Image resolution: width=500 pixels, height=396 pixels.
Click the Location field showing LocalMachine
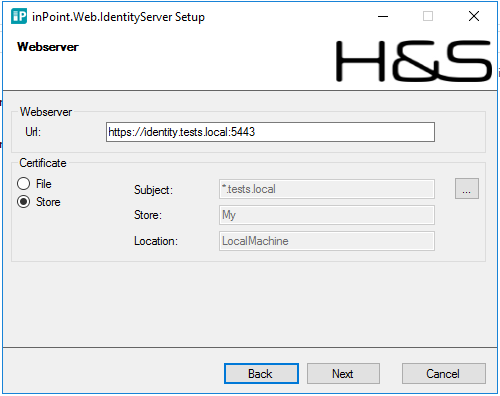tap(327, 241)
